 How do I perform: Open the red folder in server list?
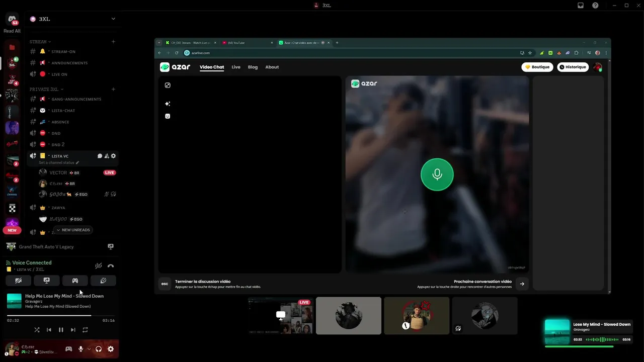tap(12, 47)
